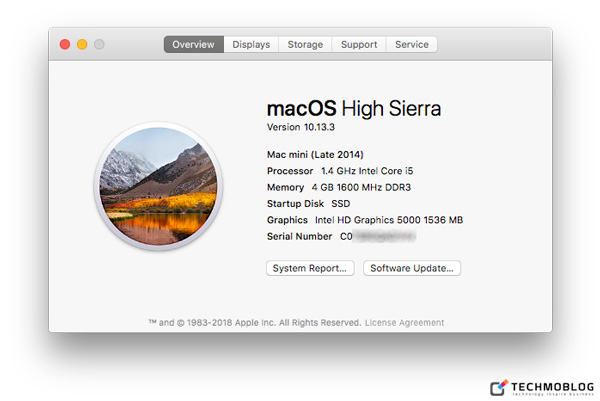This screenshot has width=600, height=401.
Task: Select '1.4 GHz Intel Core i5' value
Action: point(367,171)
